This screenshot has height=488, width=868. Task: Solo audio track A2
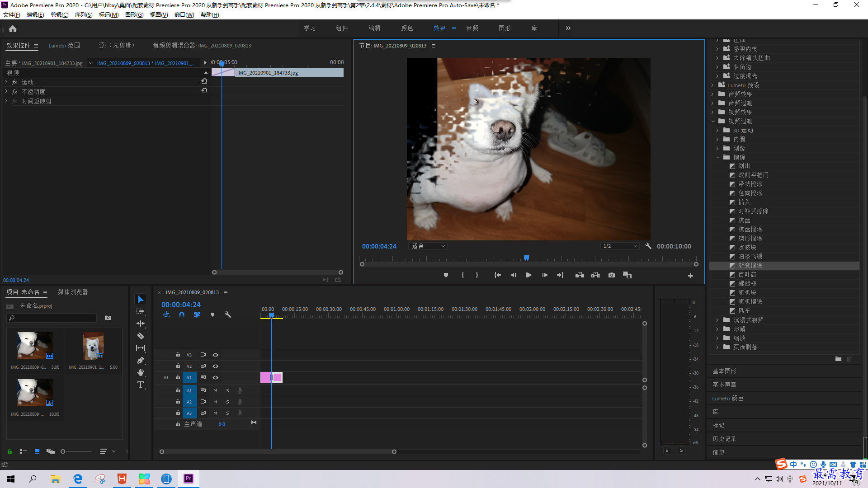(227, 402)
